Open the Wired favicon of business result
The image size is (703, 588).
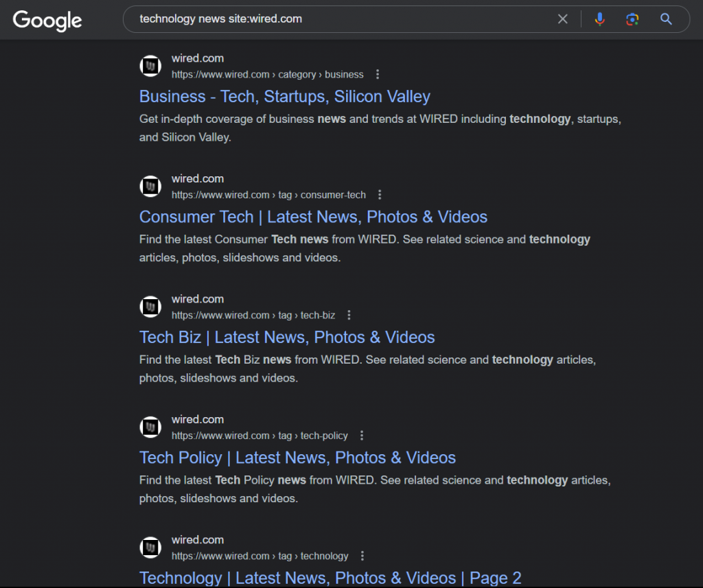tap(150, 66)
